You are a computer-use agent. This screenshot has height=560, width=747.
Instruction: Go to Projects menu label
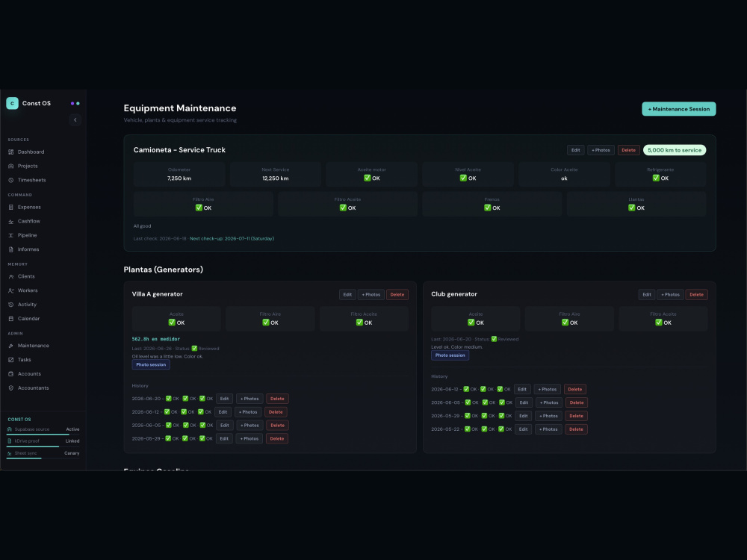coord(28,167)
